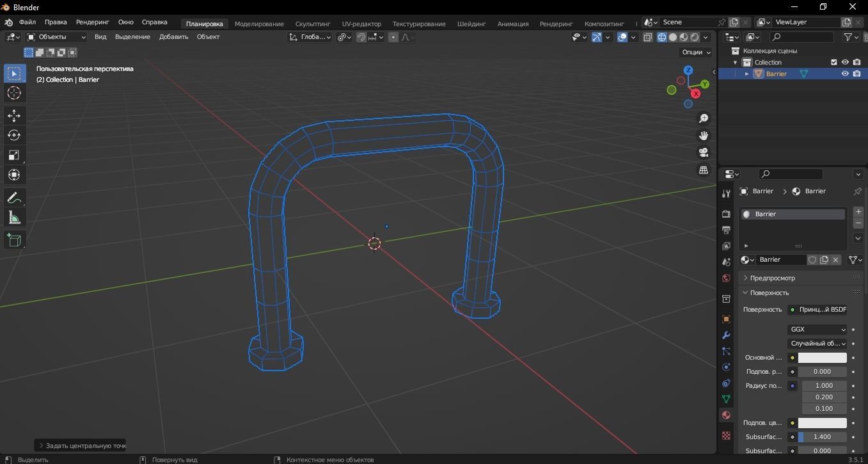This screenshot has height=464, width=868.
Task: Pick the Scale tool in toolbar
Action: tap(14, 155)
